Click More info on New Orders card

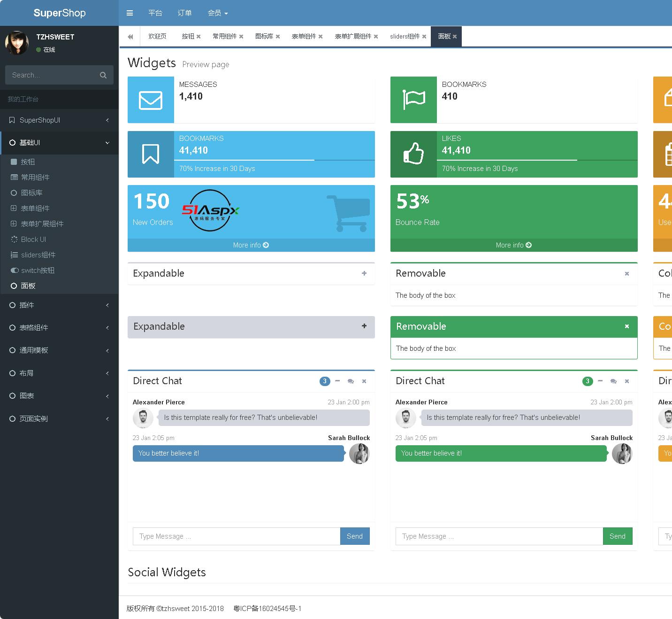[251, 245]
